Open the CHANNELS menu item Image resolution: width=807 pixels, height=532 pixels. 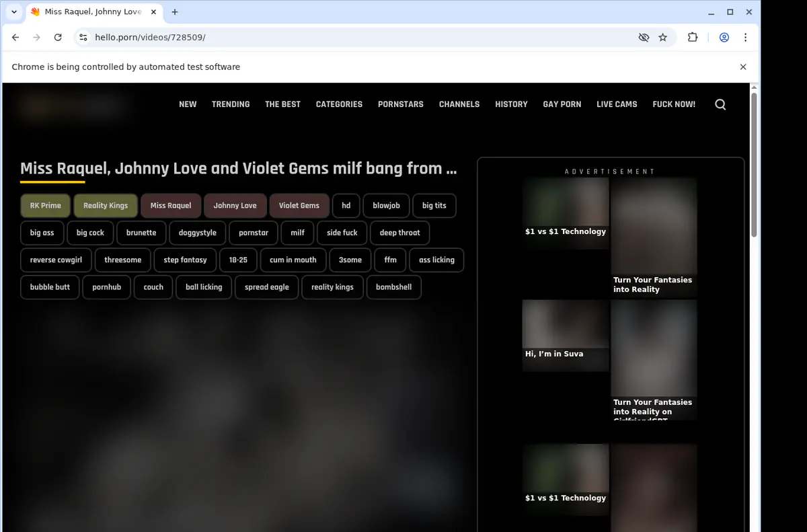[x=459, y=104]
